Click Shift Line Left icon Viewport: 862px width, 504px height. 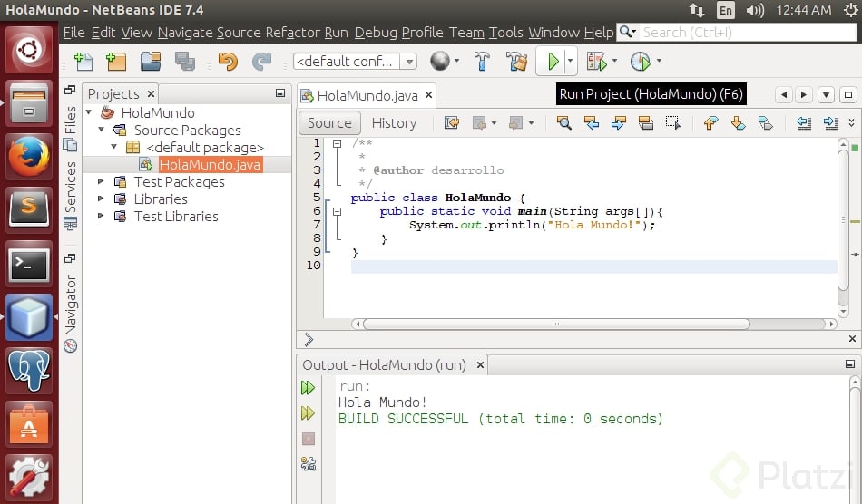[804, 123]
